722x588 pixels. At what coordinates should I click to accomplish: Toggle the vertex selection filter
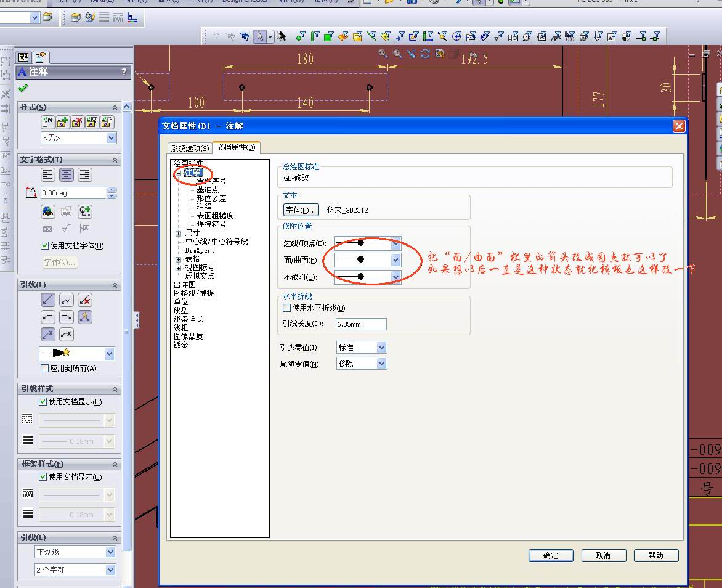301,36
